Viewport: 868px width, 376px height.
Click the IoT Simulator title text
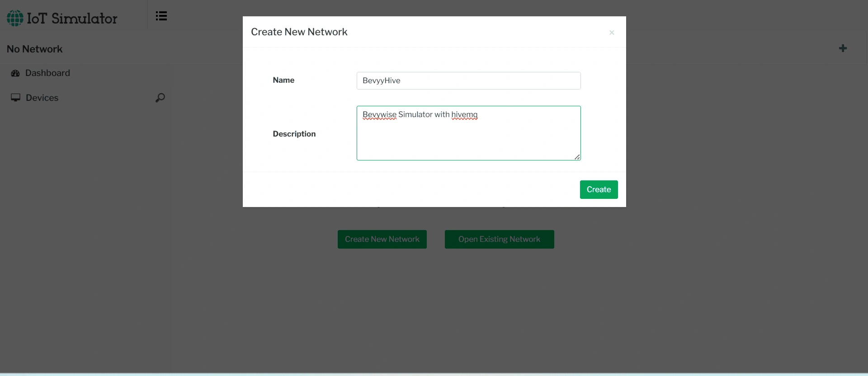tap(72, 19)
